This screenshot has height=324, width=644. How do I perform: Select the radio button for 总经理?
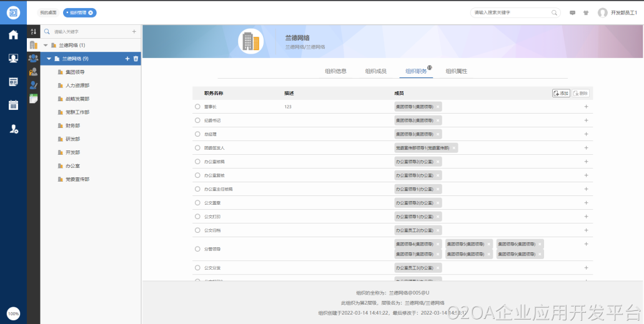coord(197,134)
